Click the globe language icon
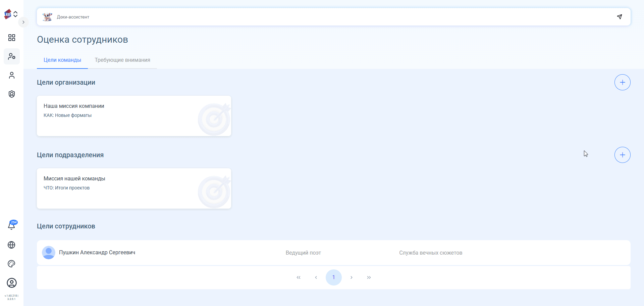Image resolution: width=644 pixels, height=306 pixels. 11,245
